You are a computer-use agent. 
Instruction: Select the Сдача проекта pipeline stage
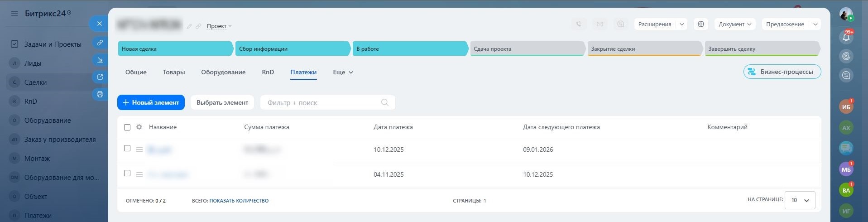pos(527,49)
